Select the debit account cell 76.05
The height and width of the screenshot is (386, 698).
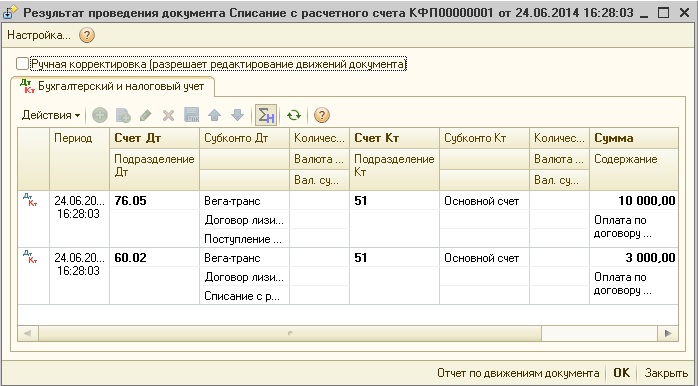click(x=154, y=201)
